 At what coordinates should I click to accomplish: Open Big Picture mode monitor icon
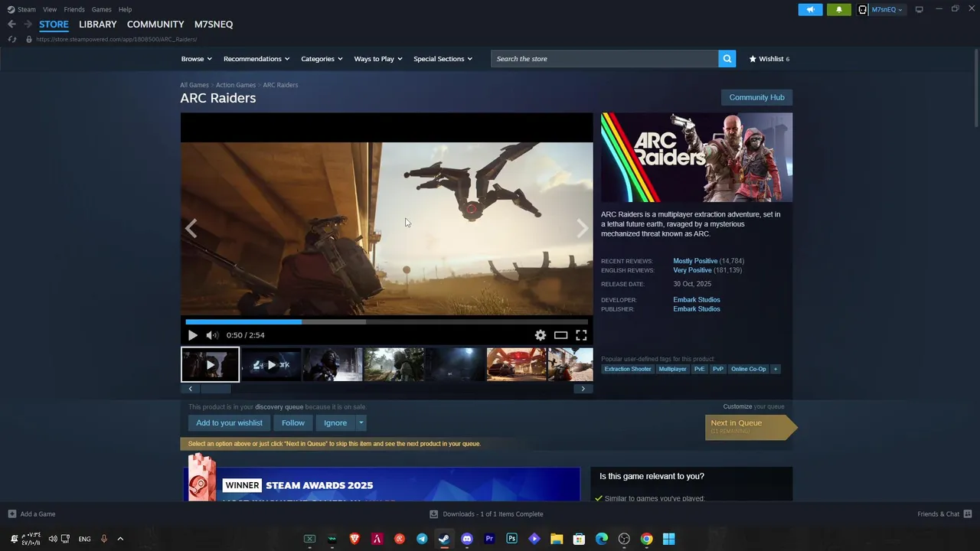coord(919,9)
